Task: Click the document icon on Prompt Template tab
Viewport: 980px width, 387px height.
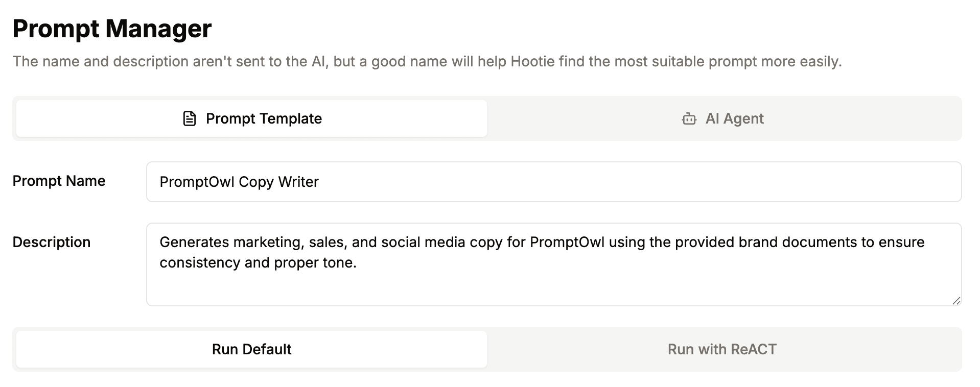Action: (190, 118)
